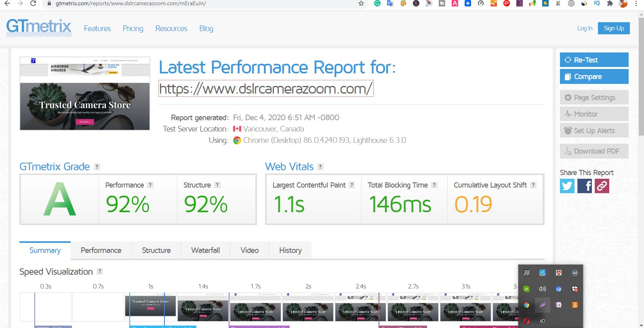Switch to the Waterfall tab
The width and height of the screenshot is (644, 328).
(x=206, y=250)
